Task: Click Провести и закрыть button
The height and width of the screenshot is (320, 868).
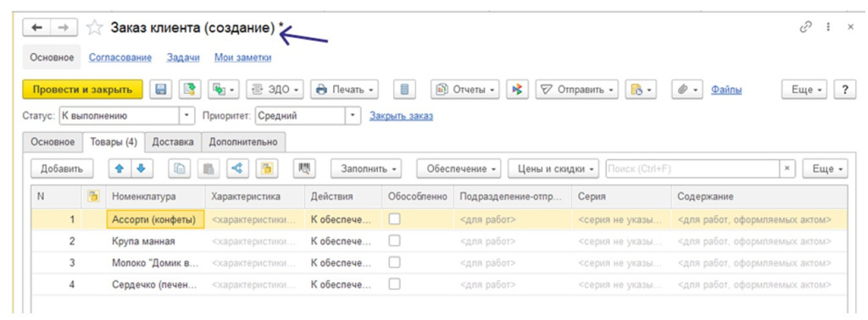Action: [82, 90]
